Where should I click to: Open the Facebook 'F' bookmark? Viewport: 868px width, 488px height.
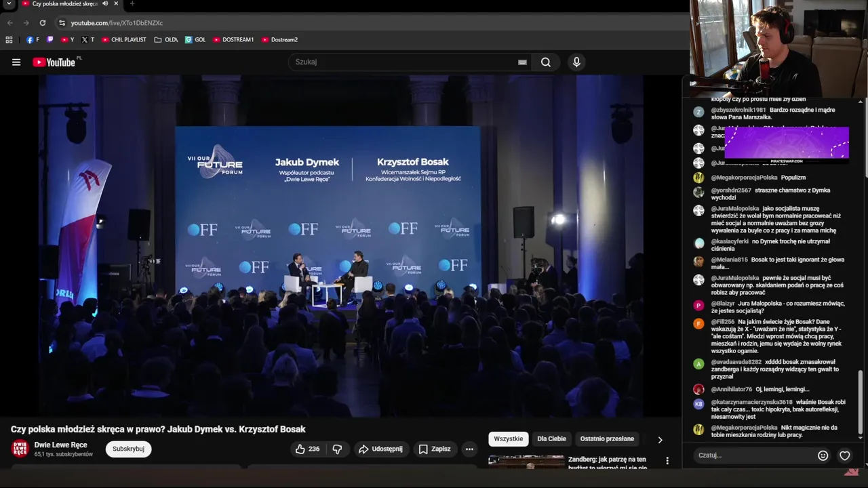pos(33,40)
